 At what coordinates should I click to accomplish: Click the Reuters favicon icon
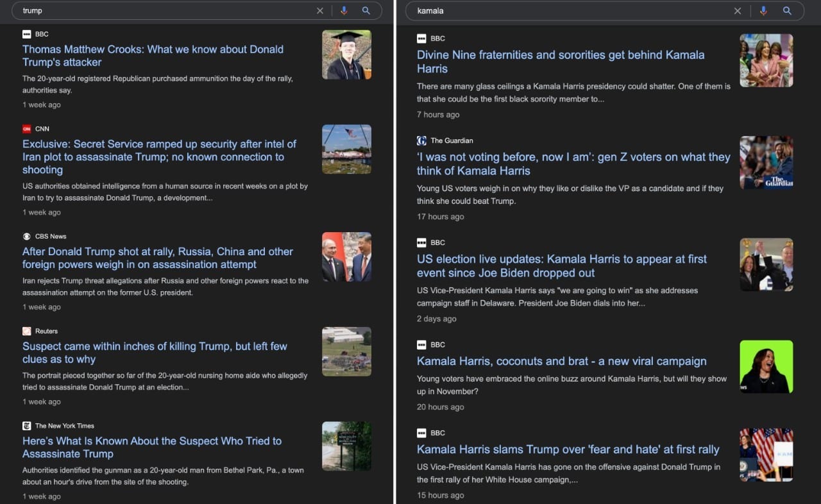tap(26, 332)
